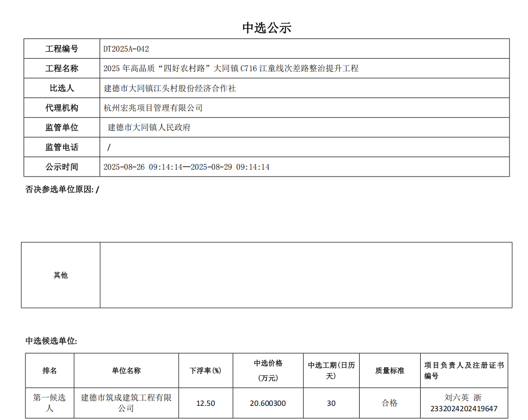Click the 公示时间 date range value
The image size is (528, 420).
pyautogui.click(x=186, y=167)
